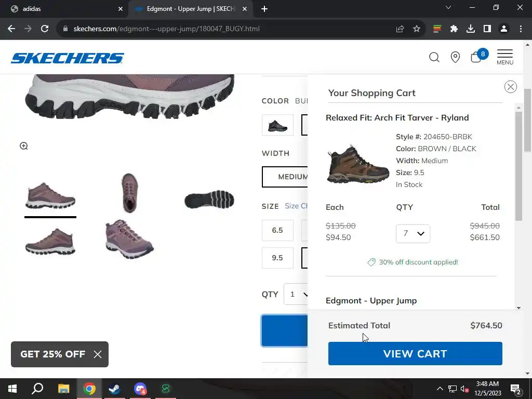Open the Size Chart link
532x399 pixels.
[296, 206]
